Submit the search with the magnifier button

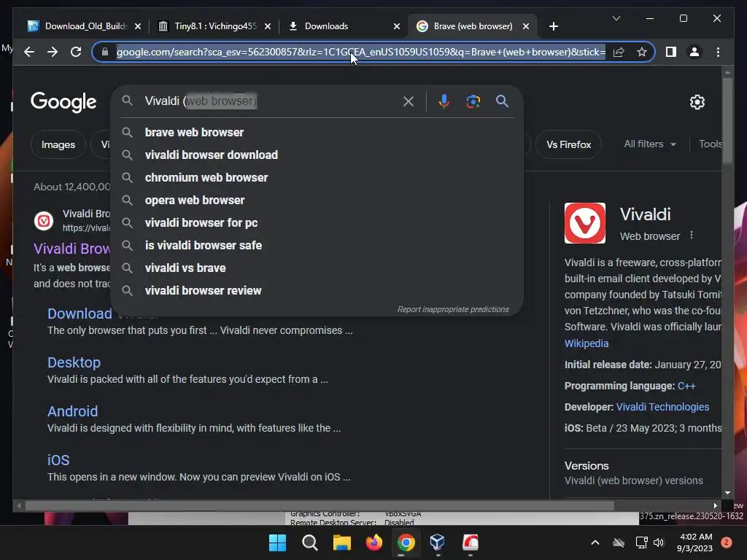[502, 101]
